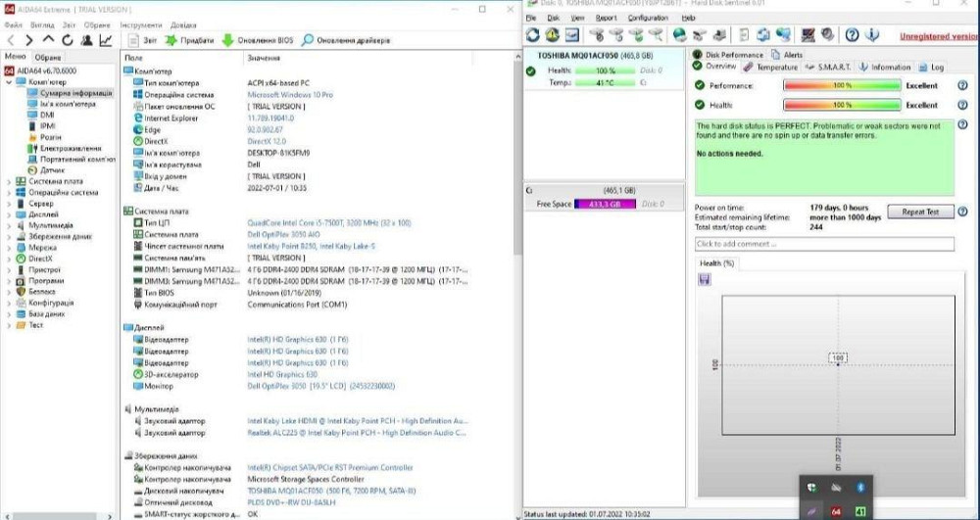Click the AIDA64 back navigation arrow

(x=11, y=40)
